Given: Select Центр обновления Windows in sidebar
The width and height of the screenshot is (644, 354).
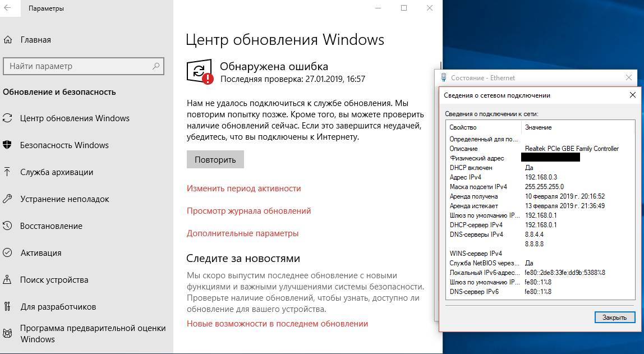Looking at the screenshot, I should pyautogui.click(x=75, y=118).
